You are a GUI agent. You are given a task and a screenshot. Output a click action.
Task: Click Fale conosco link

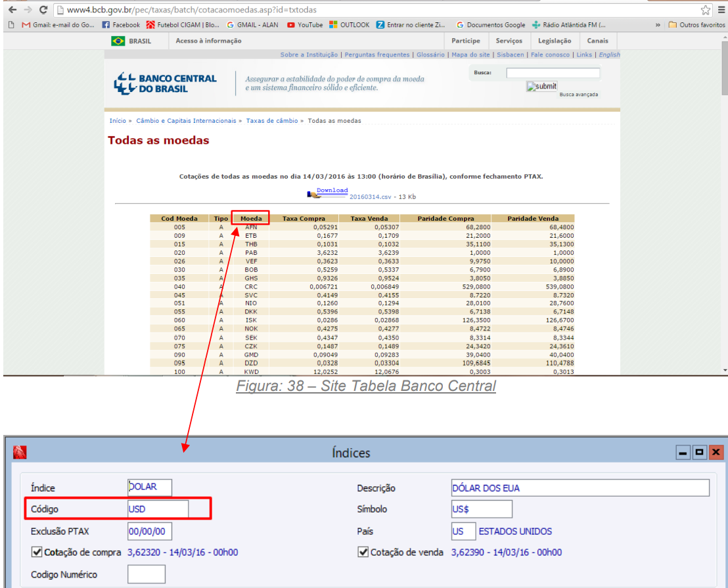550,55
